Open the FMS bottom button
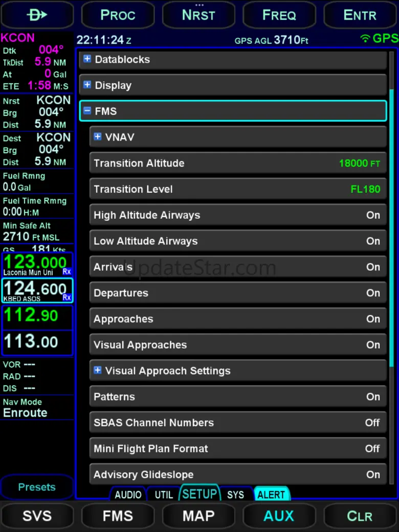The width and height of the screenshot is (399, 532). click(x=118, y=516)
